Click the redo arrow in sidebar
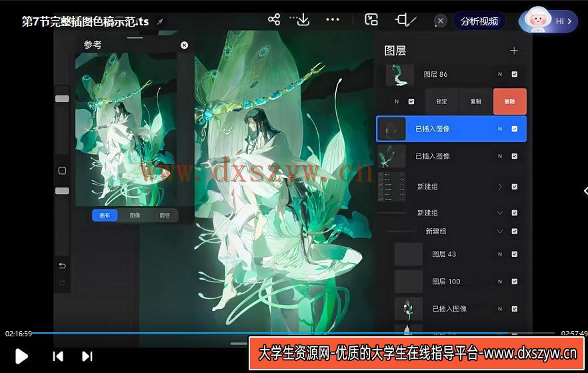588x373 pixels. pos(62,282)
